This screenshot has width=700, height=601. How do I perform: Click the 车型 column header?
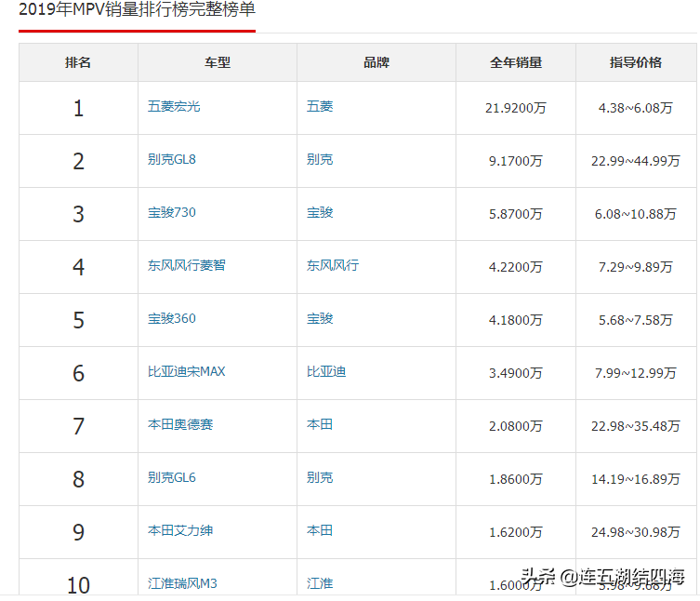pos(218,62)
